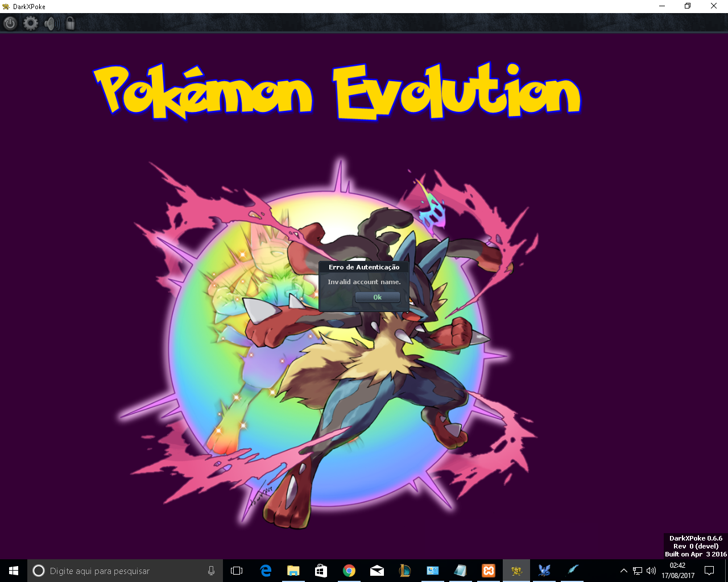Click the teal feather taskbar icon
The image size is (728, 582).
pos(572,571)
